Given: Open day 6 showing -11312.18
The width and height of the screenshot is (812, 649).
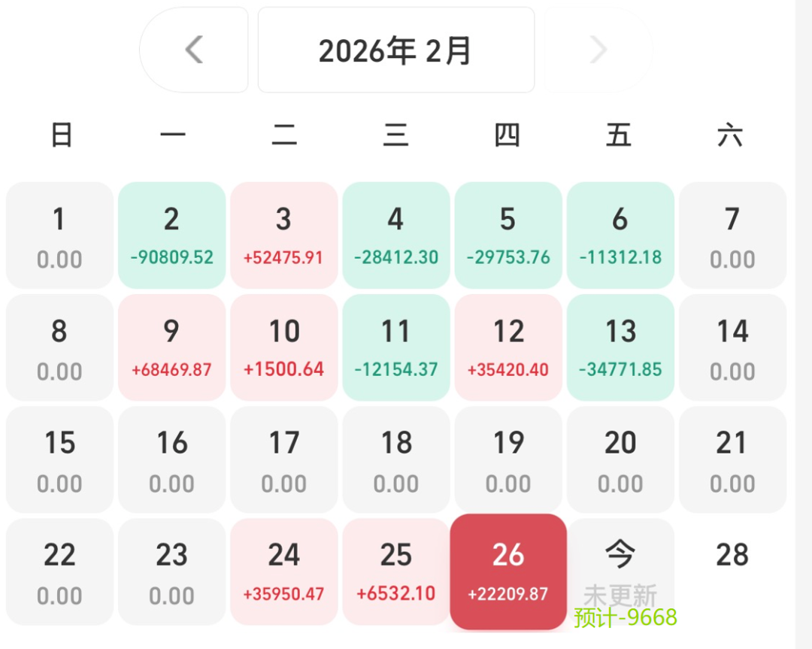Looking at the screenshot, I should [x=620, y=235].
